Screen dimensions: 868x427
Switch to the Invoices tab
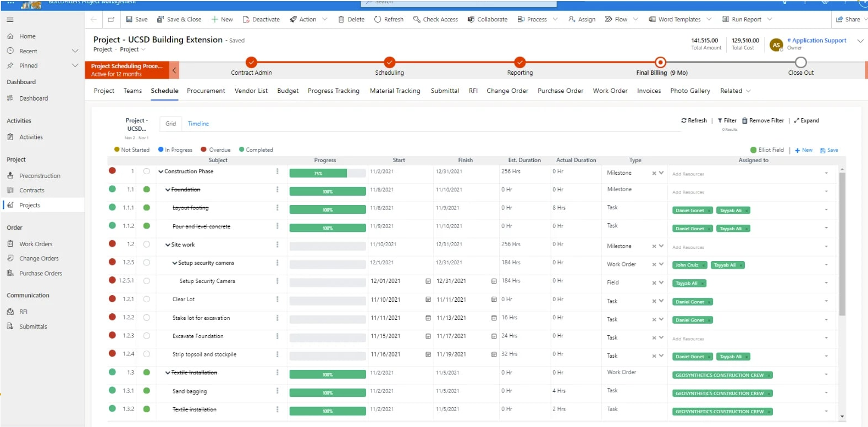coord(649,91)
